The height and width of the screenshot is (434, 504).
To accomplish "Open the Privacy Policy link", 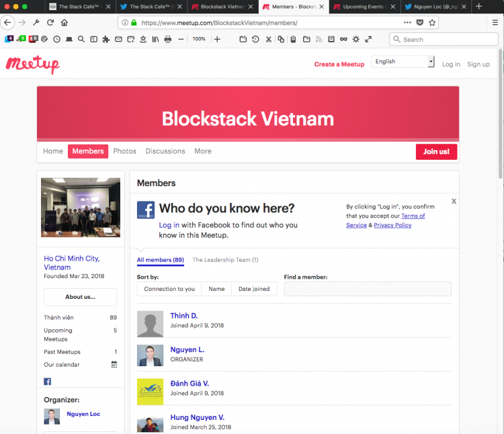I will pyautogui.click(x=392, y=225).
